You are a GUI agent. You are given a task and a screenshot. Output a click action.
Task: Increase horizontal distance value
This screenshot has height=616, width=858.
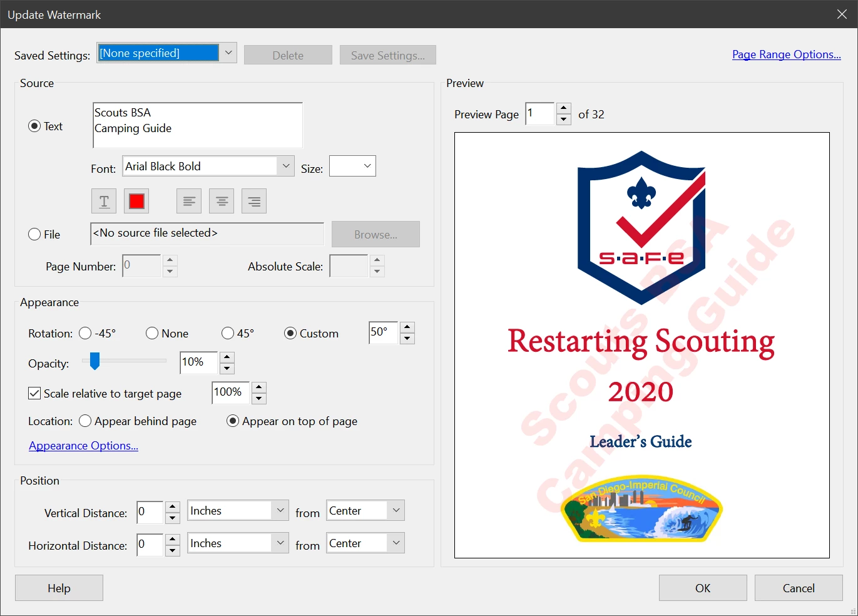173,539
